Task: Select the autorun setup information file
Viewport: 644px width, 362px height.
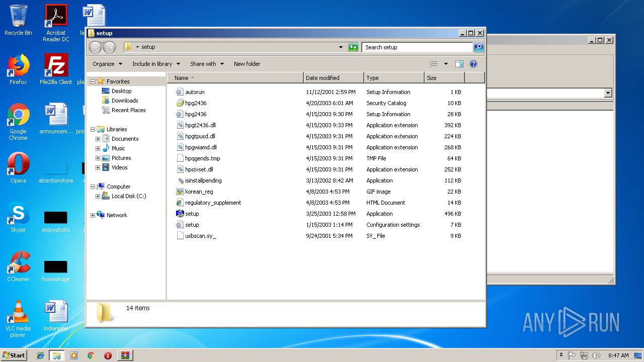Action: [x=195, y=92]
